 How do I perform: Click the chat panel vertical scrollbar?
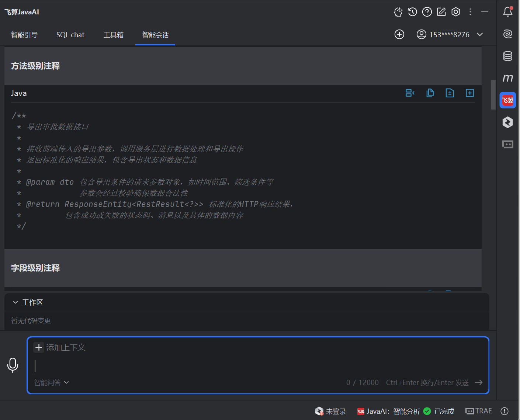(x=493, y=95)
